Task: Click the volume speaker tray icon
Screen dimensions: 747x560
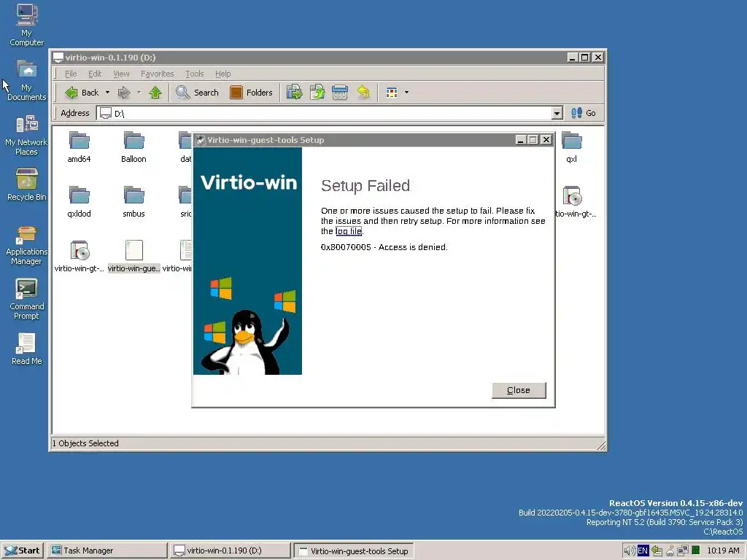Action: click(x=630, y=551)
